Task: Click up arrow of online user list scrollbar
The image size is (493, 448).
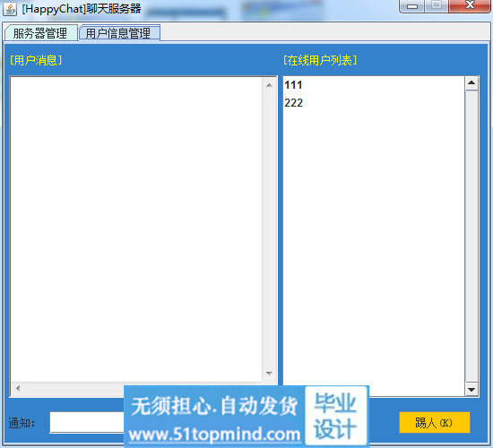Action: (x=471, y=83)
